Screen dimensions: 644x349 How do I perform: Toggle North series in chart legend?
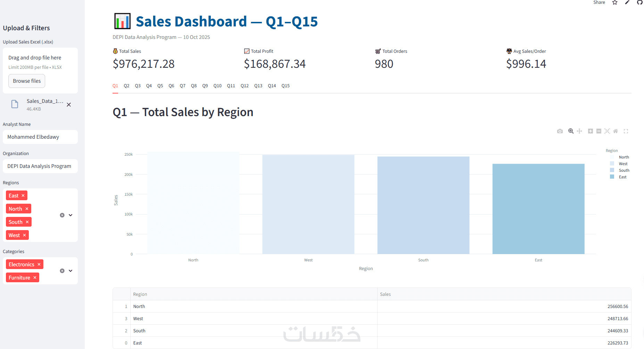click(624, 157)
